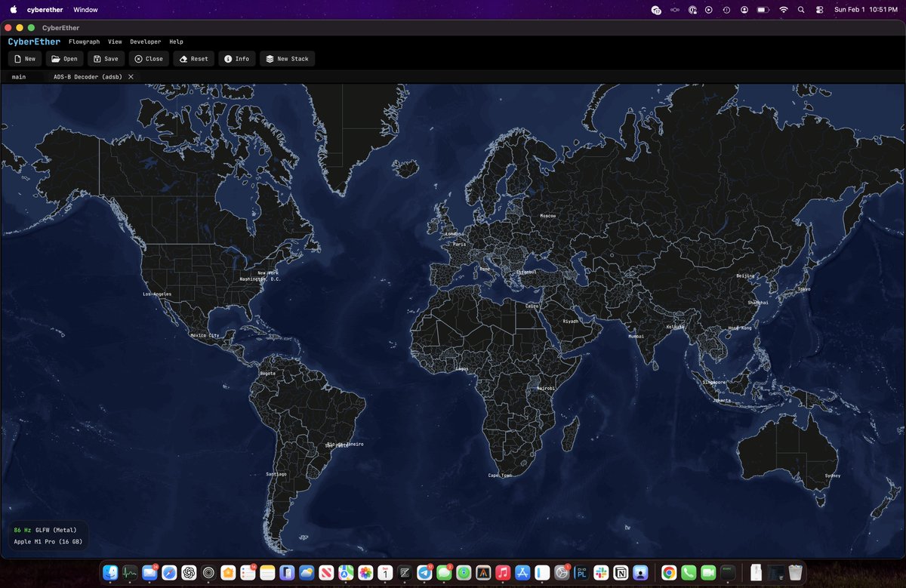Click the Riyadh map label
Screen dimensions: 906x588
click(x=571, y=321)
